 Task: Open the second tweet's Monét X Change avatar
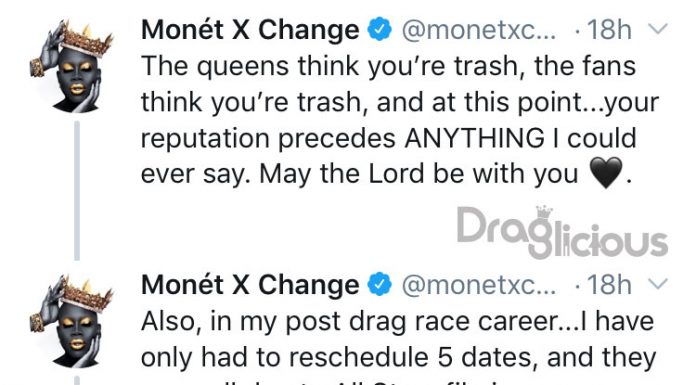coord(72,321)
